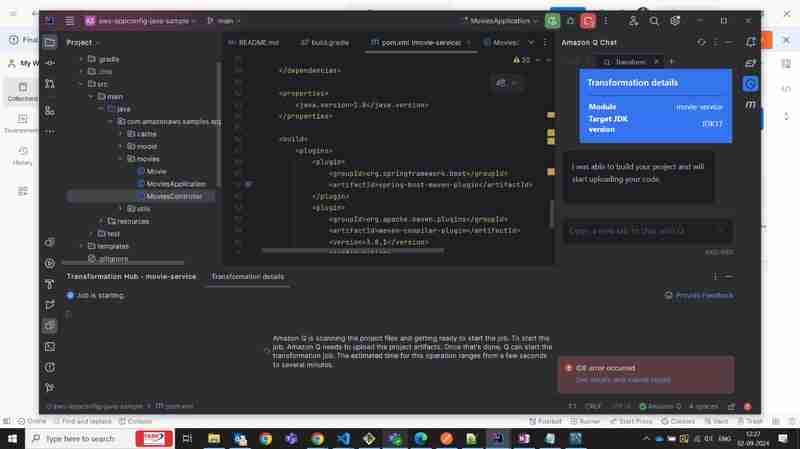Switch to build.gradle editor tab

[325, 43]
